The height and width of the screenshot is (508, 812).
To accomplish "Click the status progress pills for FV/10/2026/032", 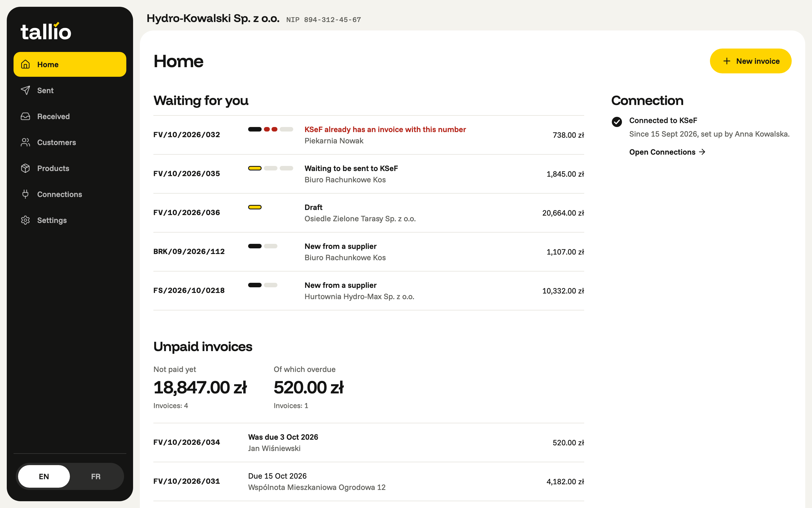I will [270, 129].
